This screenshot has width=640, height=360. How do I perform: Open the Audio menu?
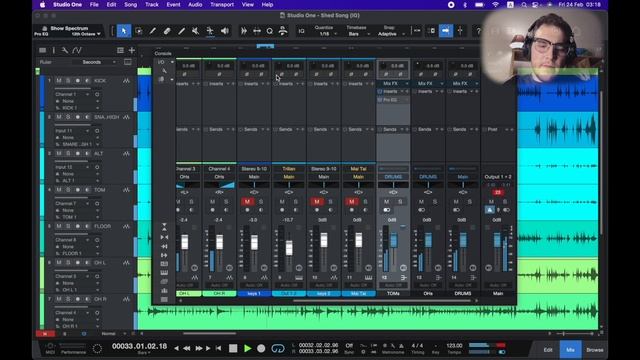coord(195,4)
